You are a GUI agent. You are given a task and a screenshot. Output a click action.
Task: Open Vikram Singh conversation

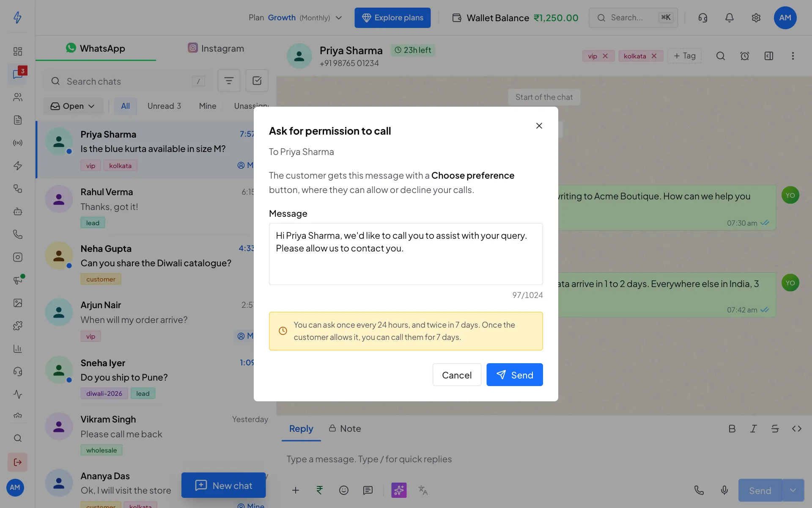(156, 434)
